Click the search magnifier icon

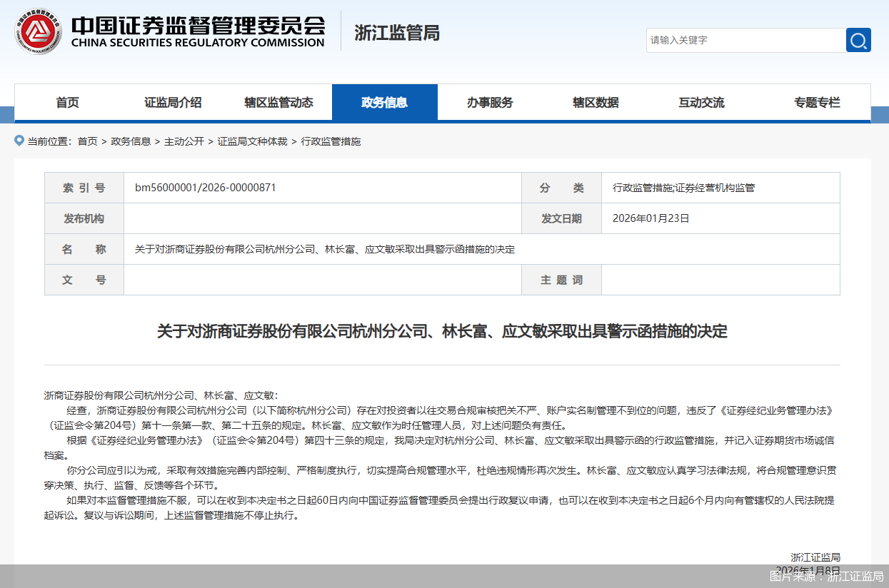[x=858, y=40]
